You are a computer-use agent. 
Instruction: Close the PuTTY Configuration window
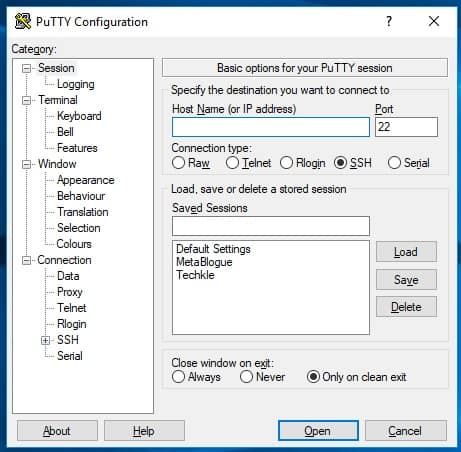[x=434, y=21]
